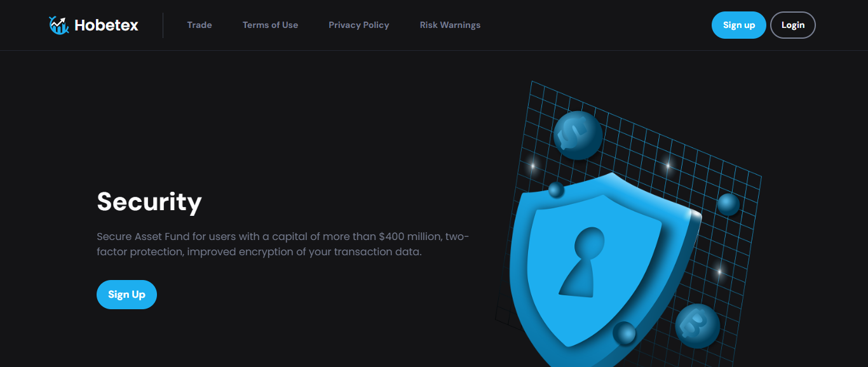
Task: Click the Security heading
Action: pyautogui.click(x=149, y=201)
